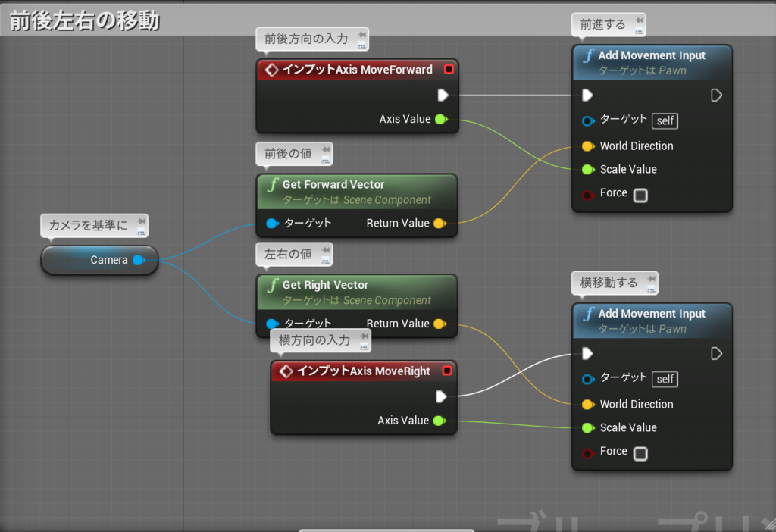
Task: Click the MoveRight node's red delegate pin
Action: (x=447, y=371)
